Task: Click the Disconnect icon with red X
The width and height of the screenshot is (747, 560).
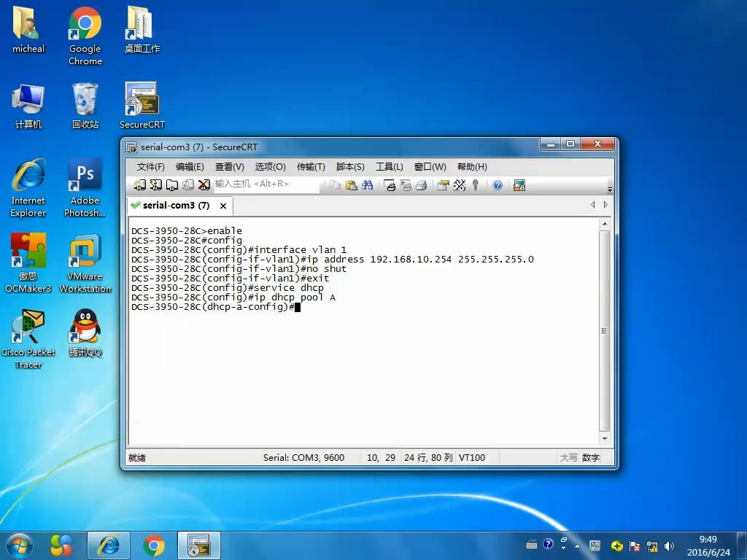Action: tap(204, 184)
